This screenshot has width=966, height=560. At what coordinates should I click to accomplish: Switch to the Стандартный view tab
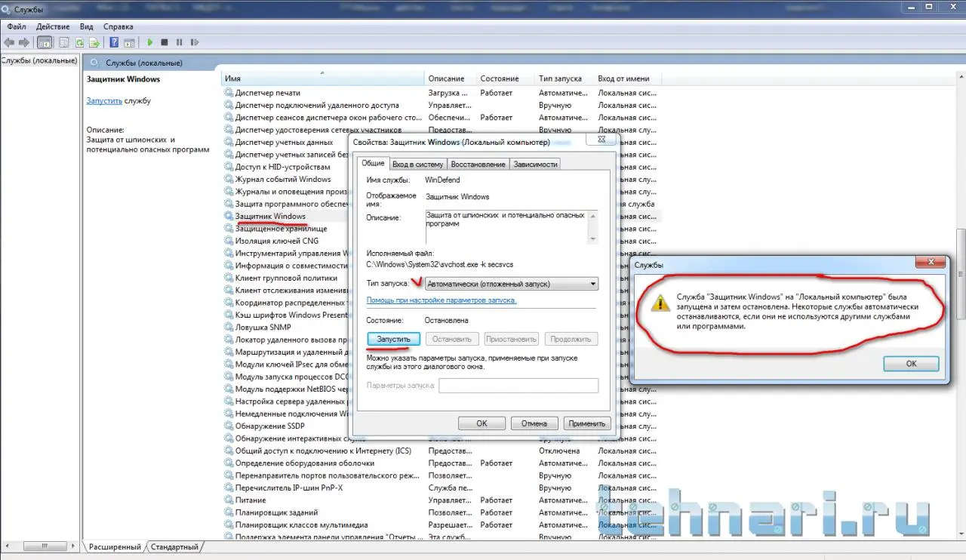point(174,546)
